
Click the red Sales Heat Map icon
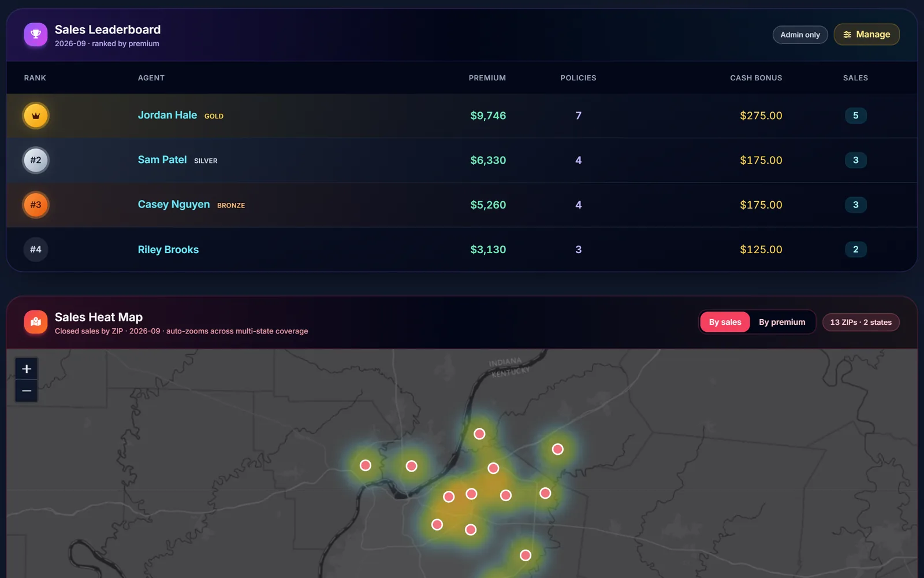click(36, 322)
